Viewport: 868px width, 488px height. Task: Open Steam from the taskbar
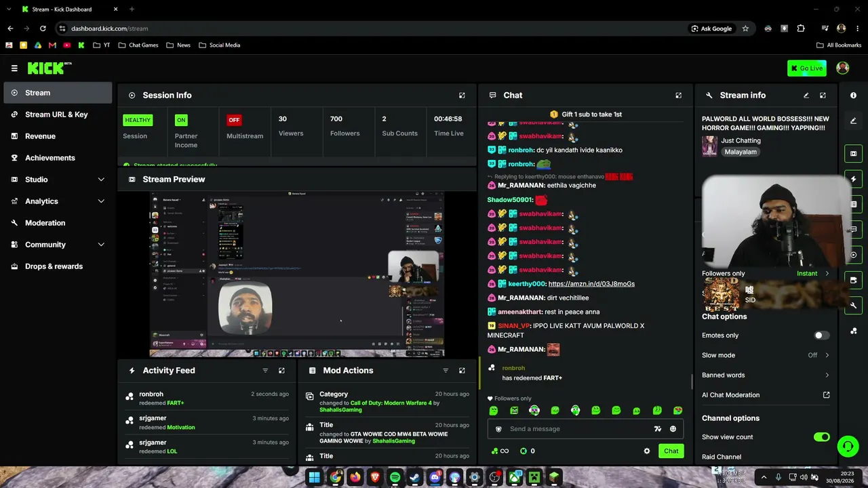[x=414, y=477]
